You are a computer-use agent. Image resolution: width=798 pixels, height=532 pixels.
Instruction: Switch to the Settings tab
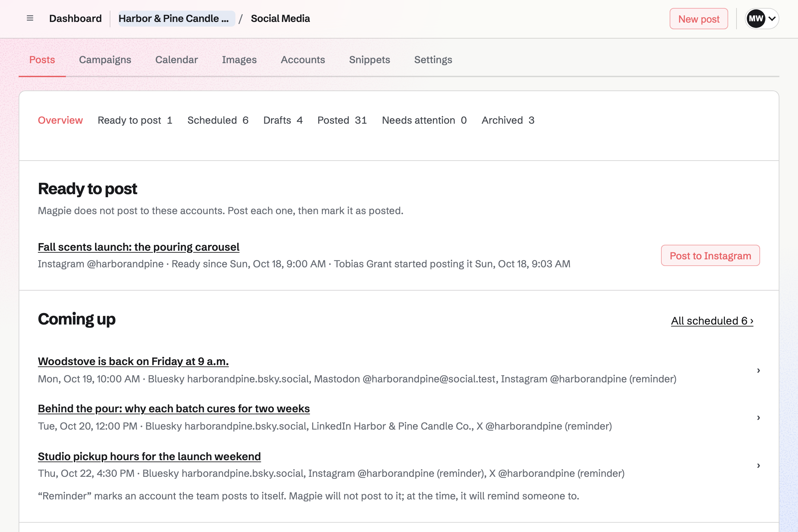pos(433,60)
